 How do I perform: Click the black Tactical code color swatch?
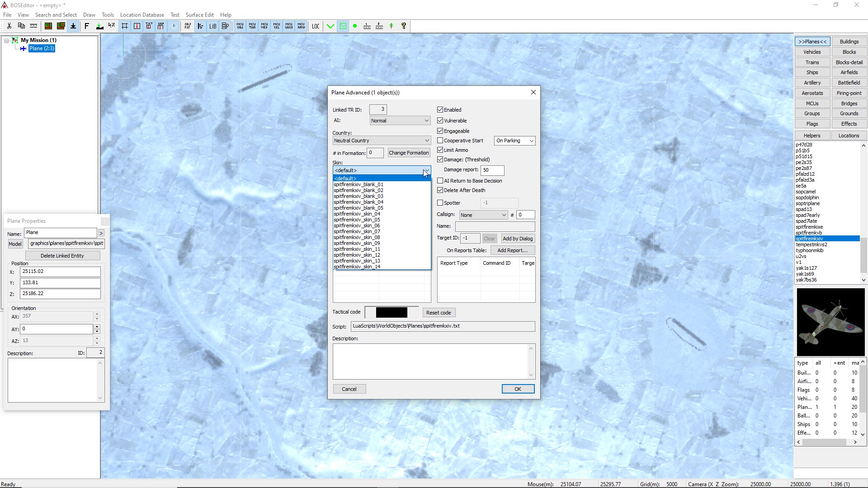click(x=392, y=312)
